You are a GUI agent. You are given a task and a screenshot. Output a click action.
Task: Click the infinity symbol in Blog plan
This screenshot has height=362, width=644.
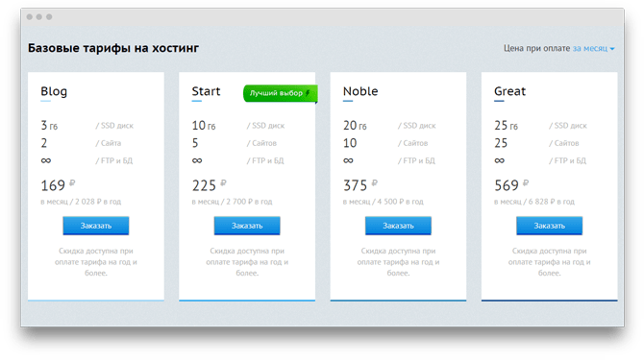pyautogui.click(x=45, y=160)
